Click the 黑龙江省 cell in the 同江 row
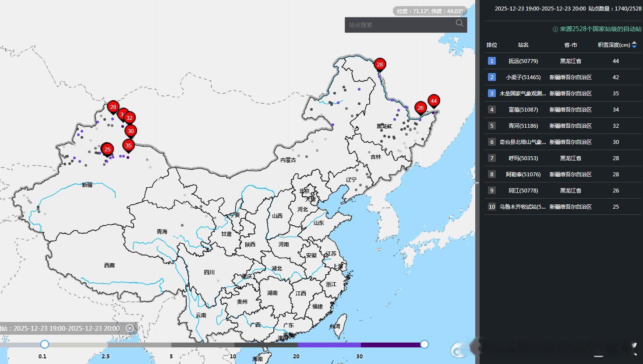The image size is (643, 364). coord(571,191)
